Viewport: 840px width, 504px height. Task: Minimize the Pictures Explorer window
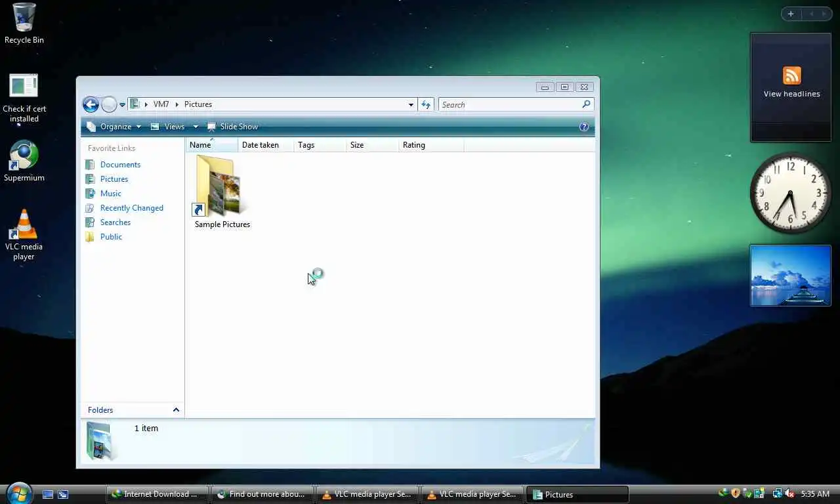pos(545,87)
